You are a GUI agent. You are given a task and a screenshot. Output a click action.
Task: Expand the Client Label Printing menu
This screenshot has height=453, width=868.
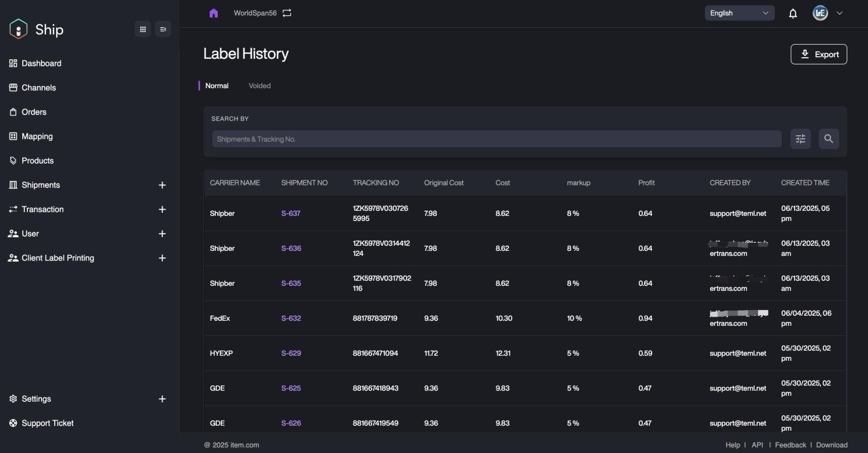pyautogui.click(x=162, y=258)
